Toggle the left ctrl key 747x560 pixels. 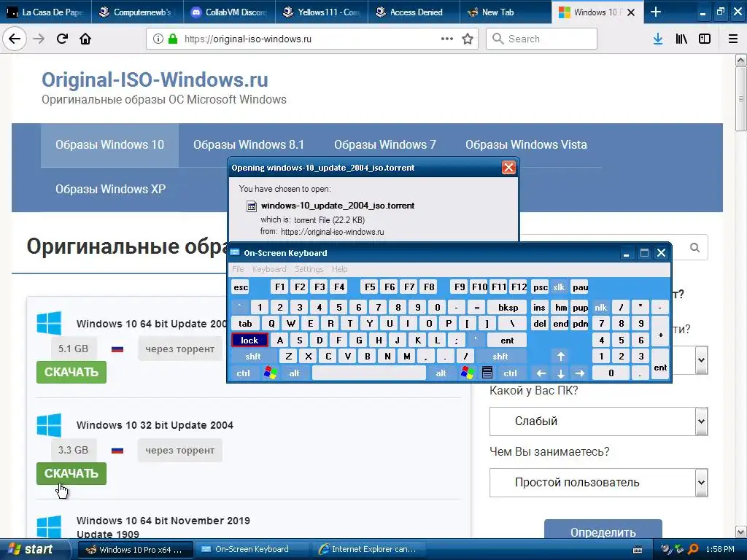pyautogui.click(x=244, y=373)
